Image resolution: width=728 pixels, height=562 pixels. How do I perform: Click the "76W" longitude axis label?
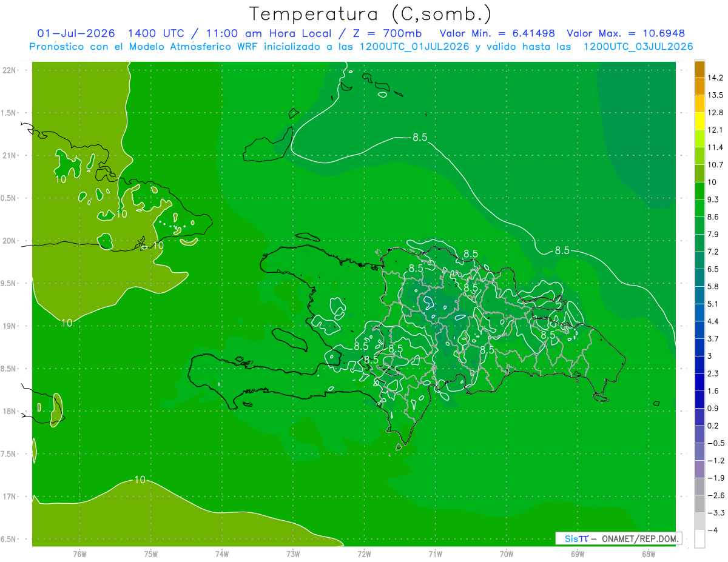click(x=79, y=554)
